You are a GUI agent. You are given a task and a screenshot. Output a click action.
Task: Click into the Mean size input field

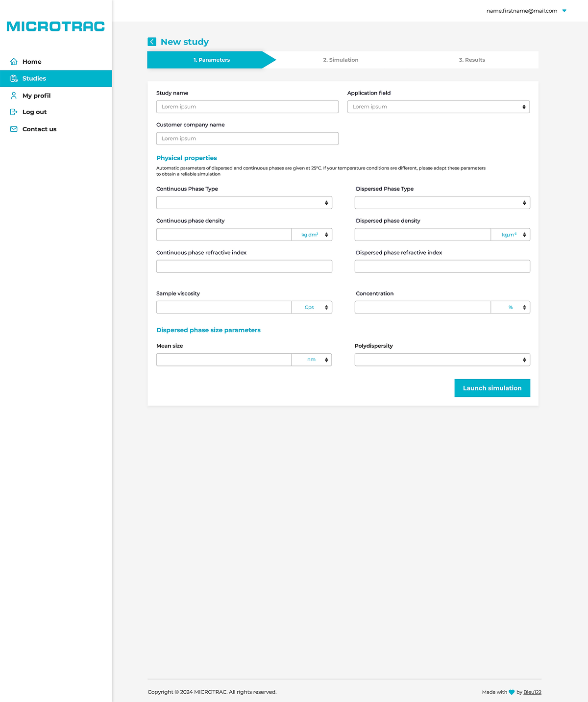[x=223, y=360]
